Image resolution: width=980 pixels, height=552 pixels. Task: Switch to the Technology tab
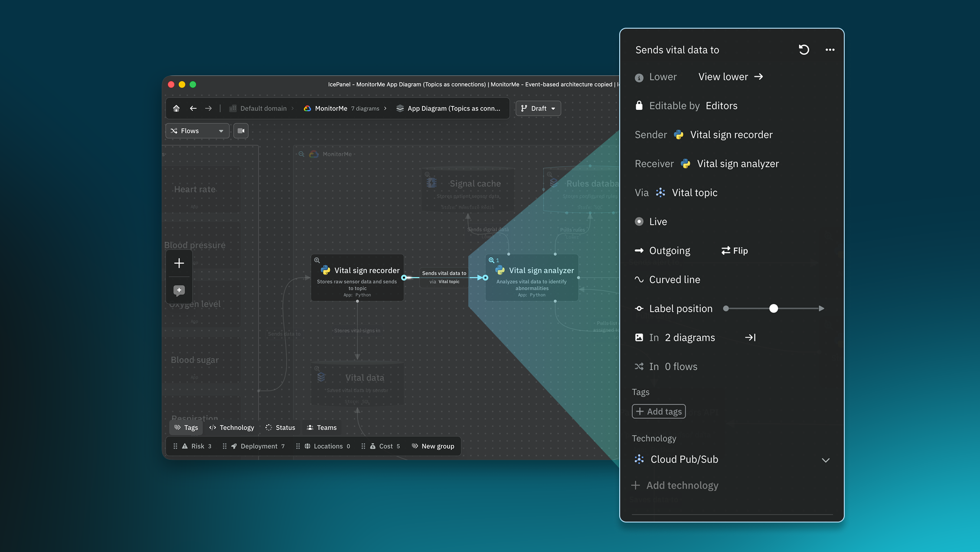[x=232, y=427]
